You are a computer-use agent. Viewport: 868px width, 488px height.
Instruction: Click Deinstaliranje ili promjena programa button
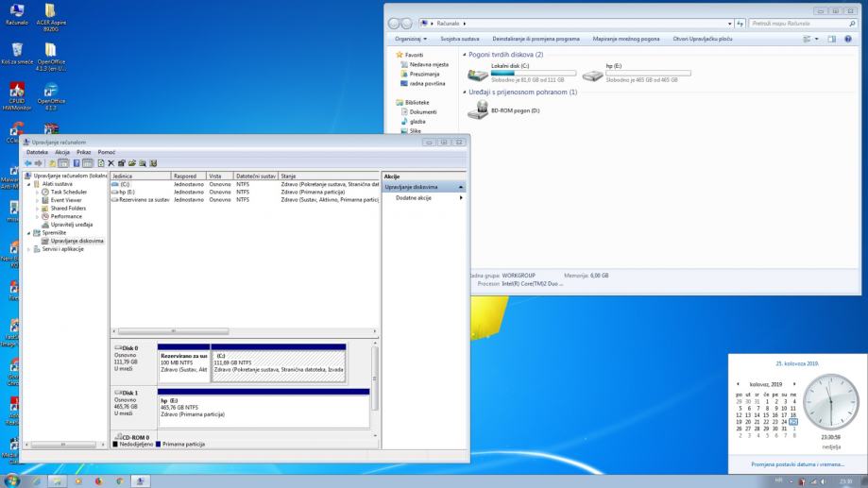coord(537,39)
